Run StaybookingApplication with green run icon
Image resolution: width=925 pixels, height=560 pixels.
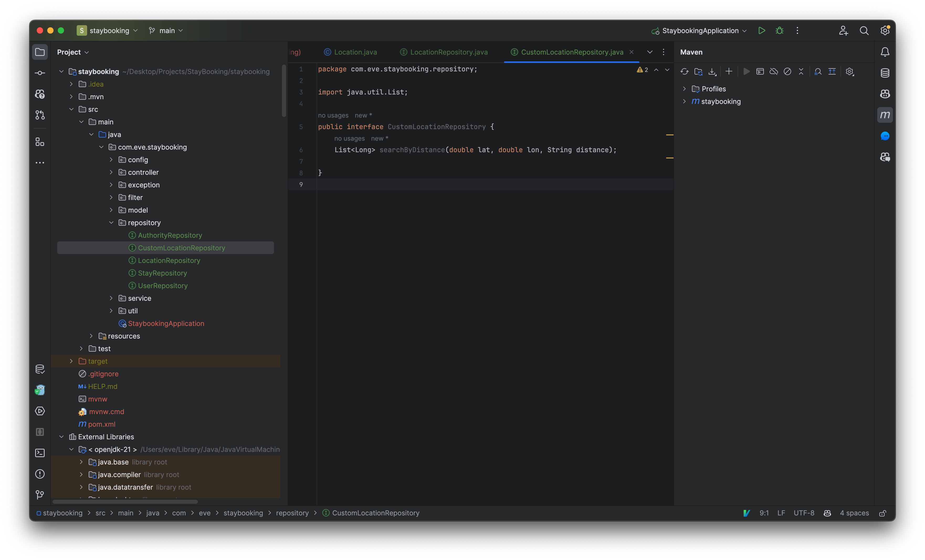762,30
